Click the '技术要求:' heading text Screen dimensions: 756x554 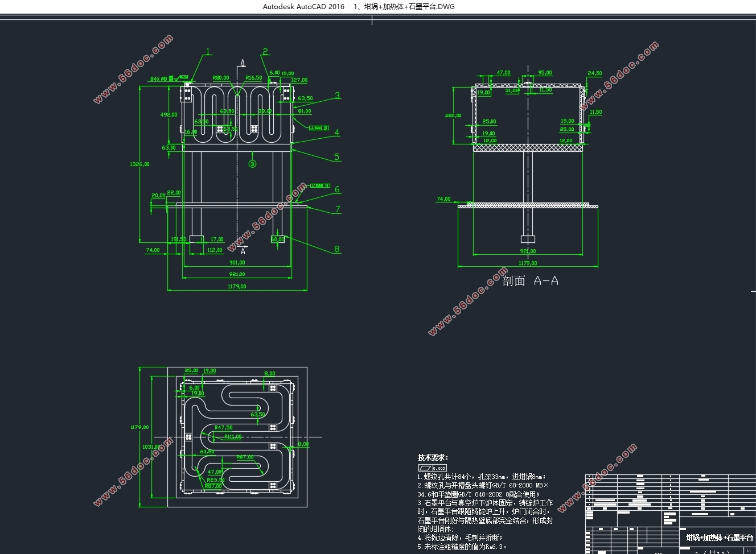pos(433,457)
